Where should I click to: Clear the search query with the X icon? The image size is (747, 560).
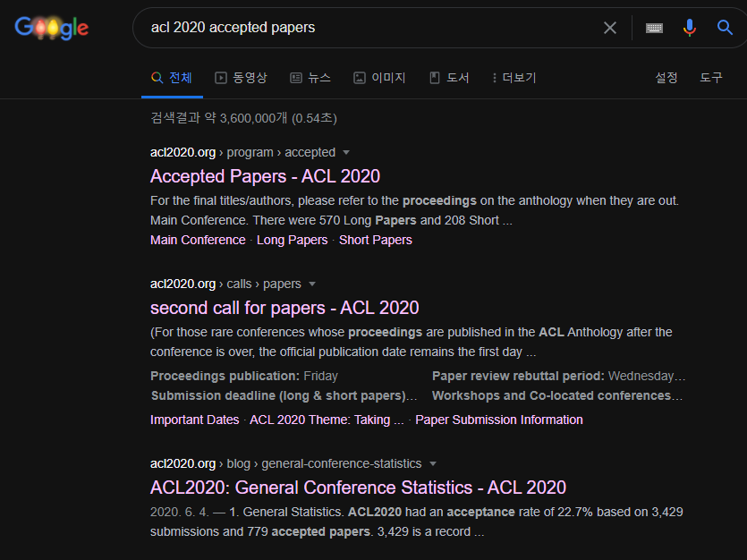610,28
